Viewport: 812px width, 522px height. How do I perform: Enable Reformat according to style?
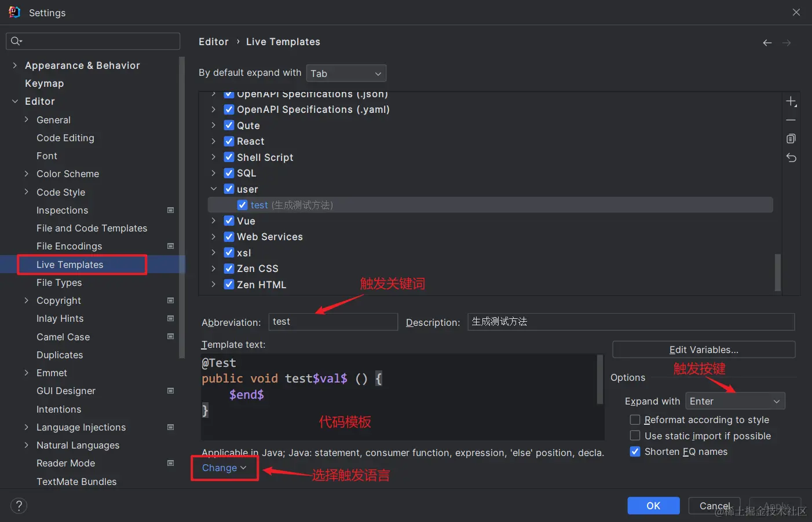(x=635, y=420)
